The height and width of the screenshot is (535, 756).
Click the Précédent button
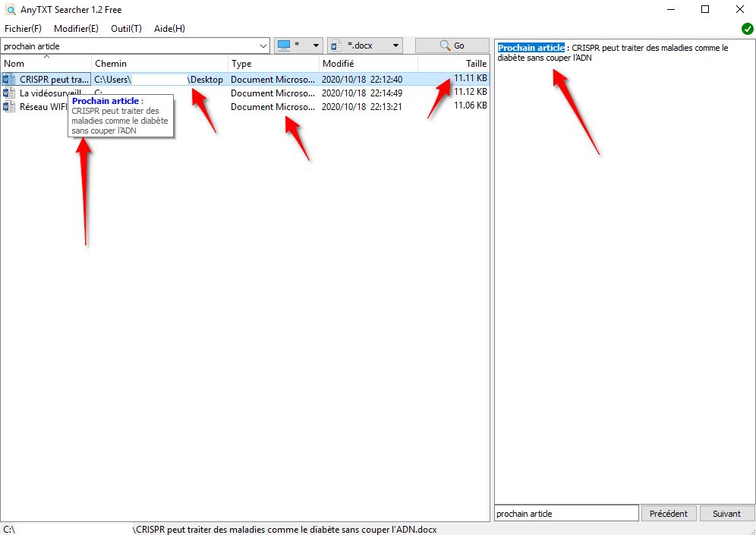668,513
